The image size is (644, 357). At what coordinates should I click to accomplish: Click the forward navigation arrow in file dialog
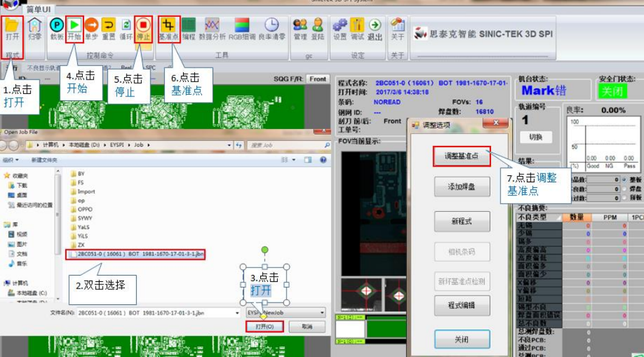click(14, 145)
